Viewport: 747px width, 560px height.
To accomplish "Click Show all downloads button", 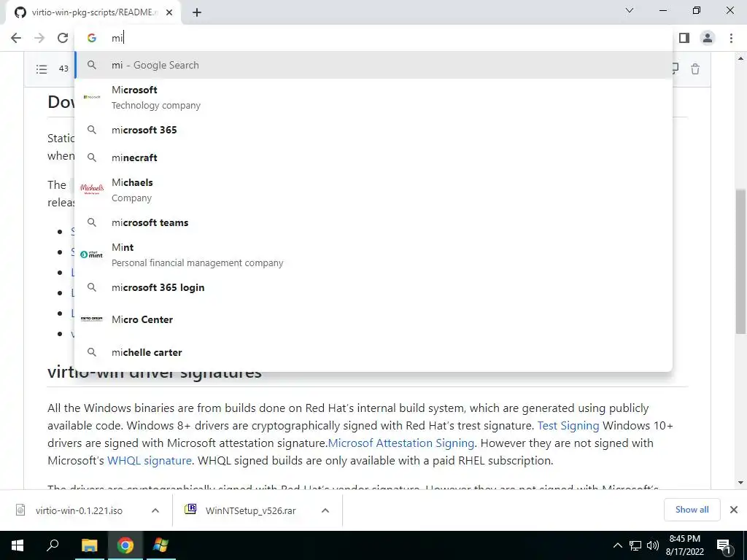I will point(692,510).
